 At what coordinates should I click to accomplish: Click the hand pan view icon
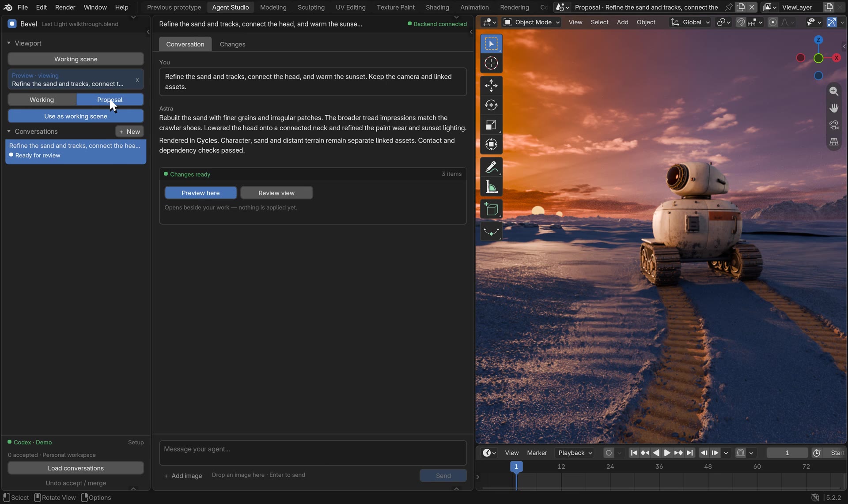click(x=834, y=108)
